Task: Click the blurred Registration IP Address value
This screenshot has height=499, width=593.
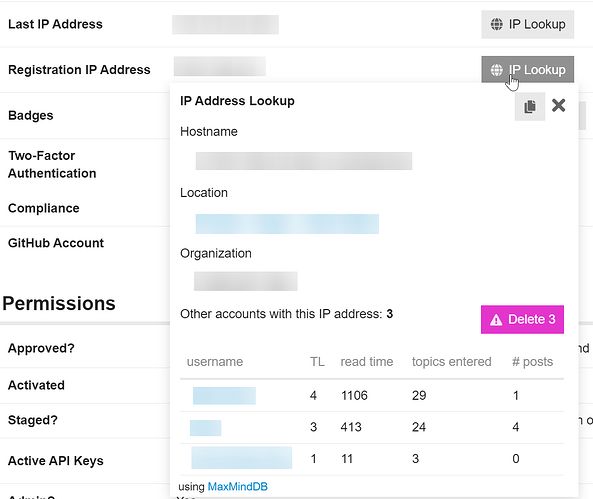Action: tap(220, 66)
